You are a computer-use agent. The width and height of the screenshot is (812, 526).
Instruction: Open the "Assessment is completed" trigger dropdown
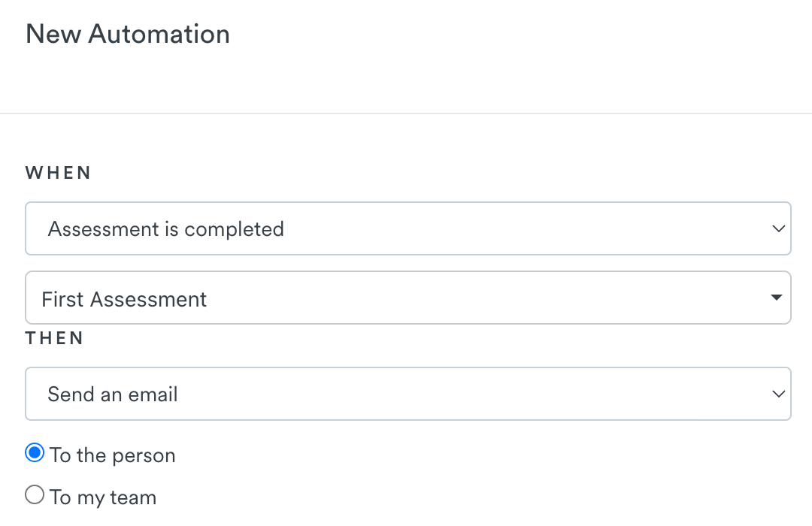(408, 228)
